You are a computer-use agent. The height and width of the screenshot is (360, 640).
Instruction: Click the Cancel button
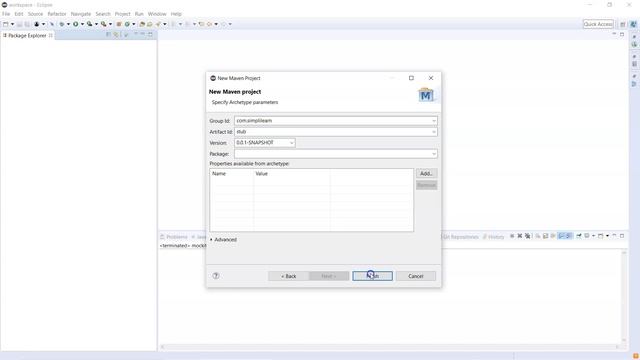(x=416, y=276)
